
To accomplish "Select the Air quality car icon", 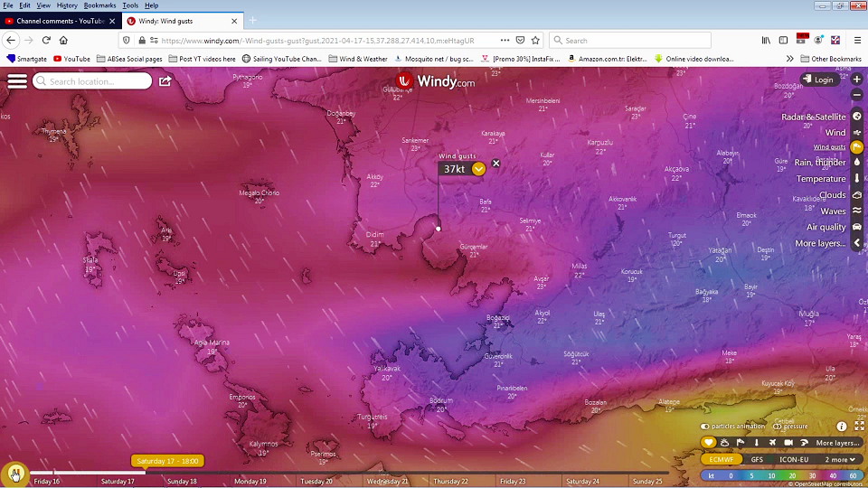I will [x=857, y=227].
